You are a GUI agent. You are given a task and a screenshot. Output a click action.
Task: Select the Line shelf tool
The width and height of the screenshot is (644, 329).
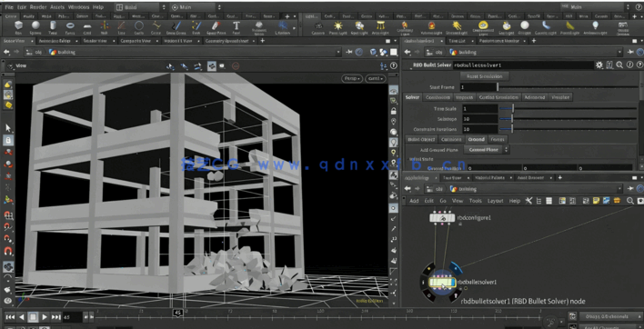[122, 27]
